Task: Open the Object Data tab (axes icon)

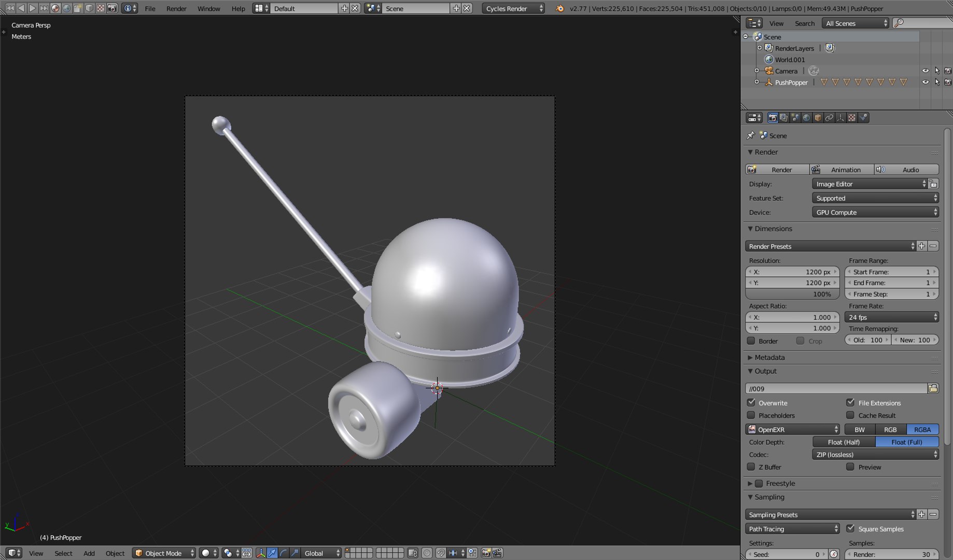Action: [840, 118]
